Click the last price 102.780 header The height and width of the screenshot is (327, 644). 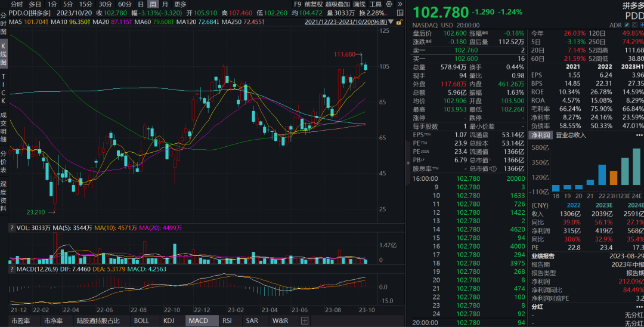click(x=440, y=13)
